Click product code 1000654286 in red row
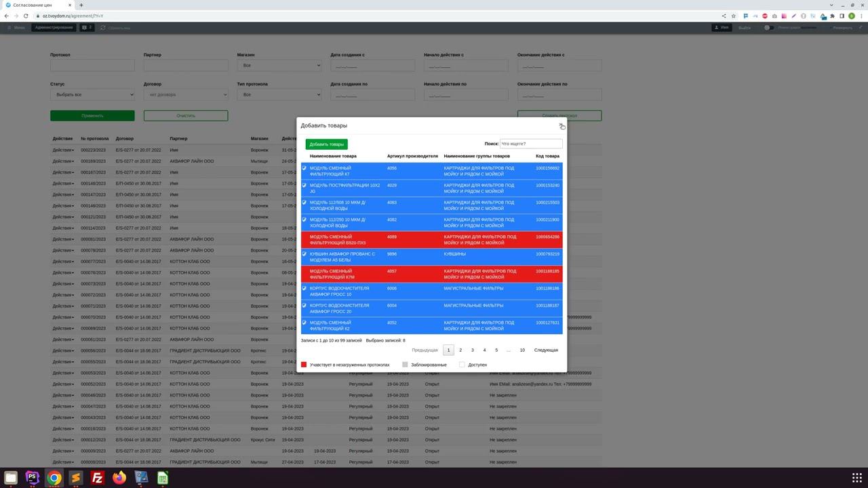This screenshot has height=488, width=868. click(x=547, y=237)
